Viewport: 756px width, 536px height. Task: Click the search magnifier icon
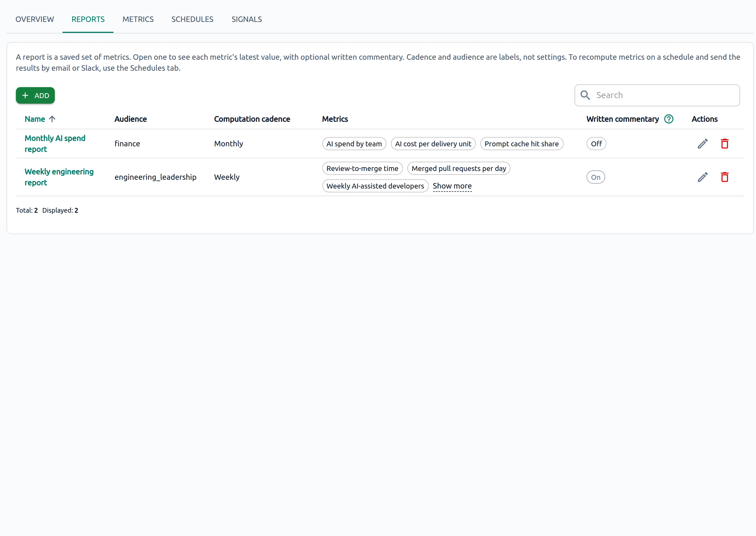coord(585,95)
